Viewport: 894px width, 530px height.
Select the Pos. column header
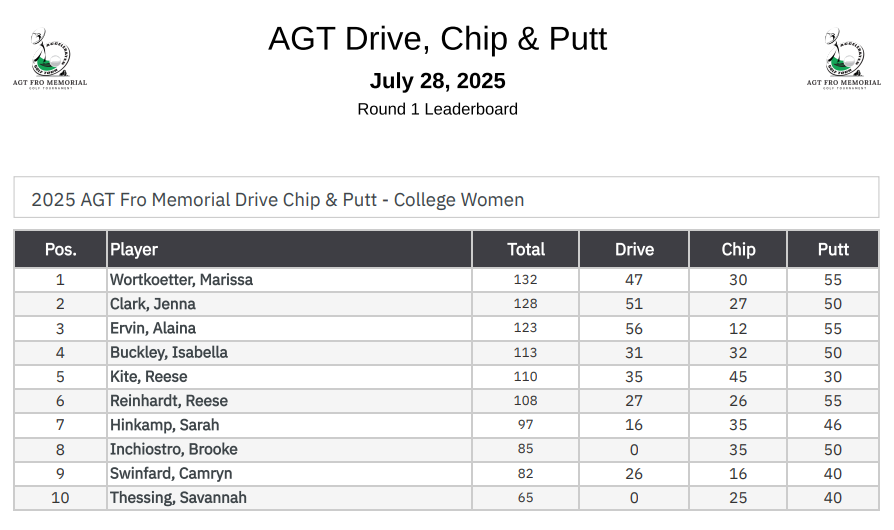point(60,249)
